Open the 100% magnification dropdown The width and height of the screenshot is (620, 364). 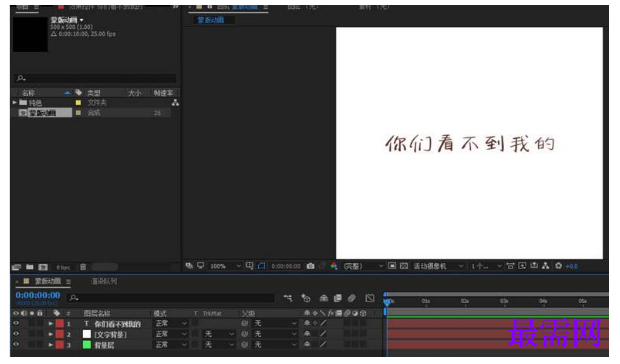tap(225, 266)
